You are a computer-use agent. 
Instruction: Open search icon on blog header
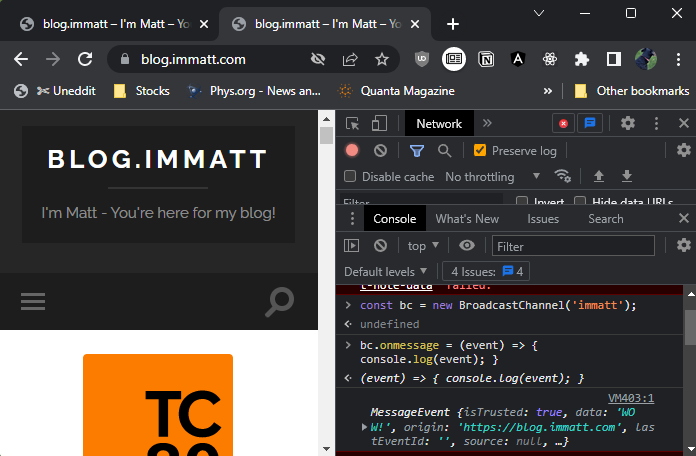[x=280, y=301]
